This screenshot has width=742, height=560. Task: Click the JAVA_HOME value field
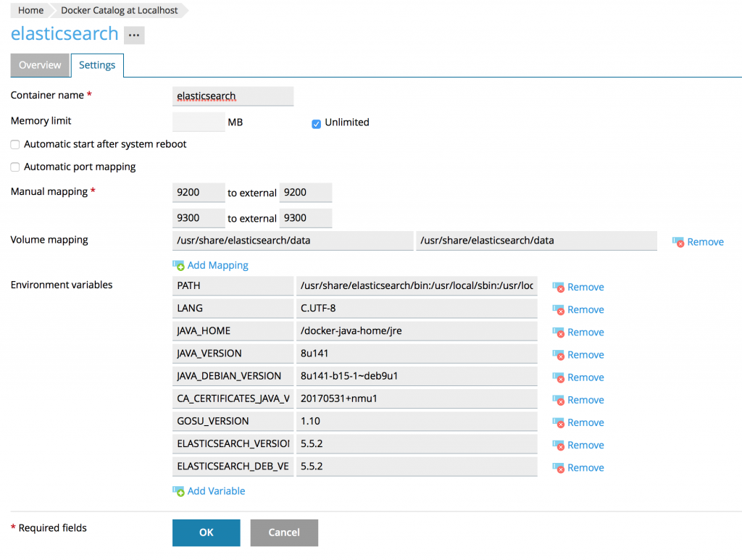click(x=417, y=331)
